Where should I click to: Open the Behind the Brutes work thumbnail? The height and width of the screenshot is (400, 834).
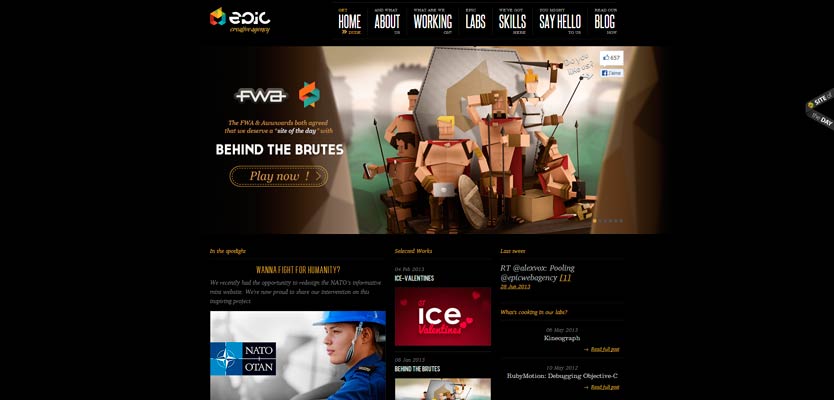click(443, 389)
